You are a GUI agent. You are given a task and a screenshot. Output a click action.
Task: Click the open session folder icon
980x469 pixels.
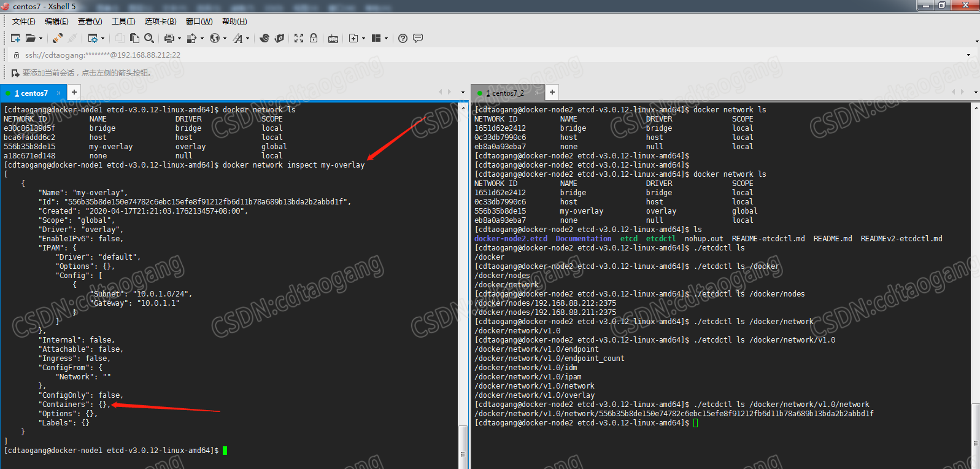click(30, 38)
